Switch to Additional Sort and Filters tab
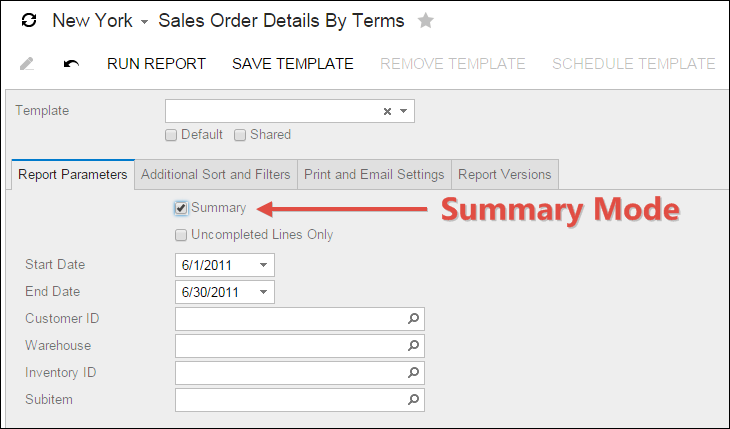Screen dimensions: 730x429 [216, 174]
